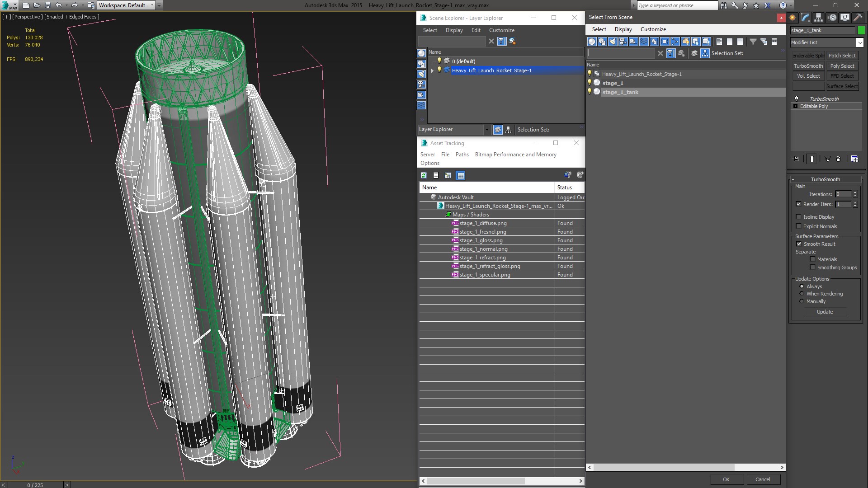The width and height of the screenshot is (868, 488).
Task: Expand Editable Poly sub-objects in stack
Action: tap(795, 106)
